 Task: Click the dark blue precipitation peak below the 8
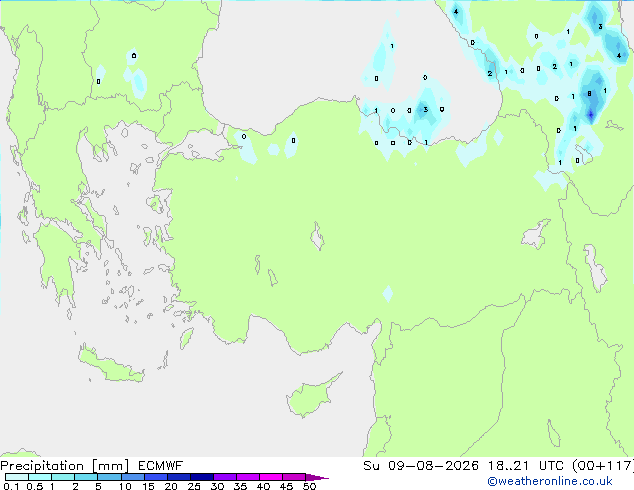point(591,116)
